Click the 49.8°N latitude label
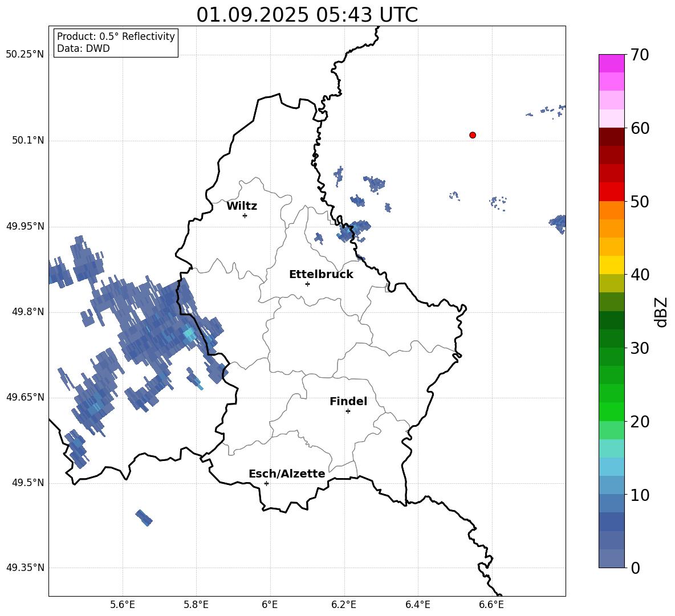The width and height of the screenshot is (675, 616). pos(28,312)
